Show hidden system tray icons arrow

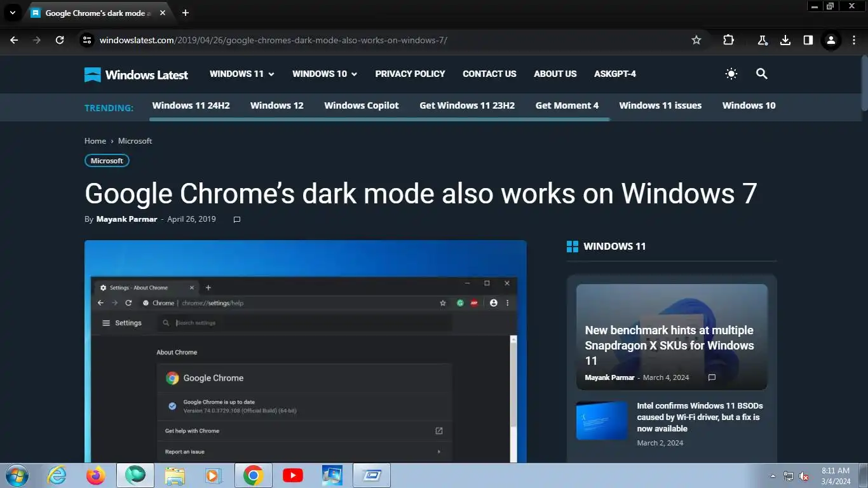pos(773,476)
